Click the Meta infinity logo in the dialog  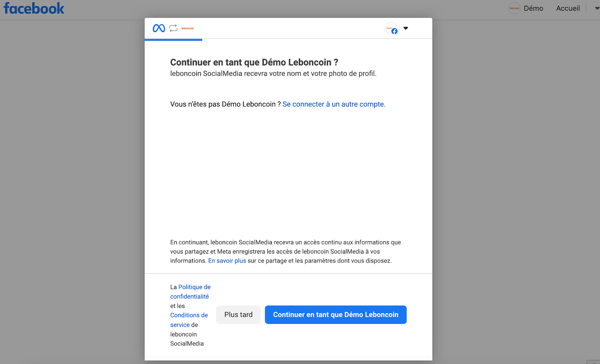point(159,28)
